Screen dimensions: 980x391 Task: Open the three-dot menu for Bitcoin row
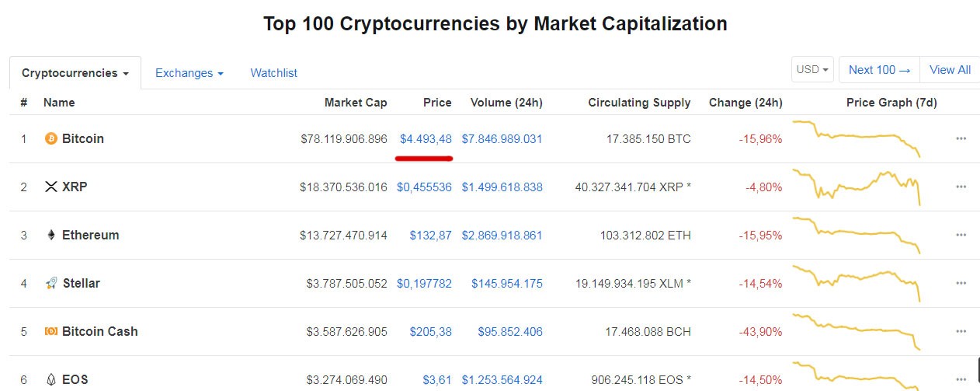pos(961,139)
